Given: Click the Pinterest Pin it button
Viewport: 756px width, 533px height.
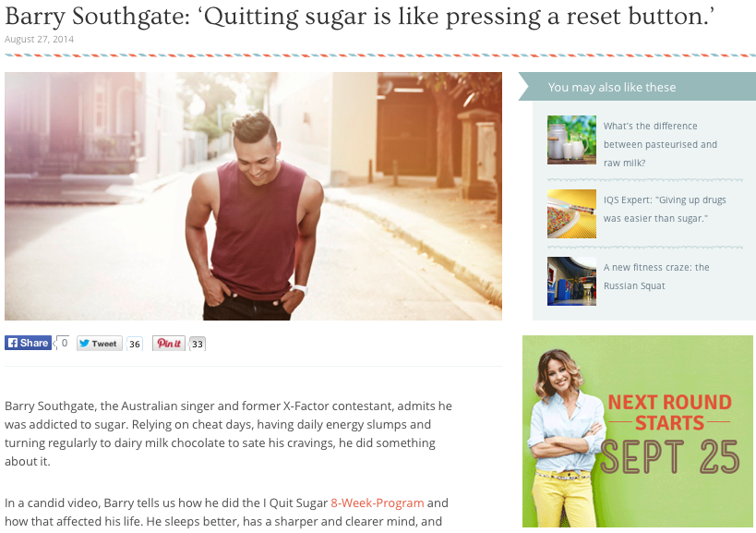Looking at the screenshot, I should pyautogui.click(x=169, y=344).
